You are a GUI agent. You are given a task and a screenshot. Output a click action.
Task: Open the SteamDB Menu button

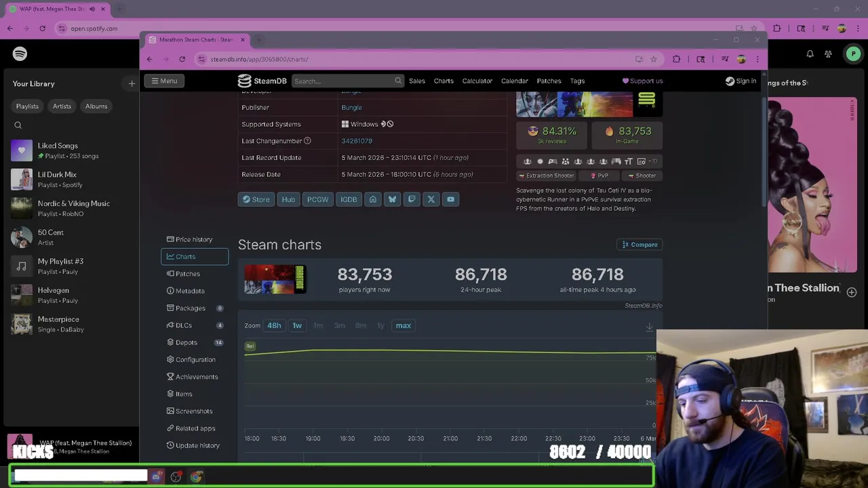tap(164, 81)
